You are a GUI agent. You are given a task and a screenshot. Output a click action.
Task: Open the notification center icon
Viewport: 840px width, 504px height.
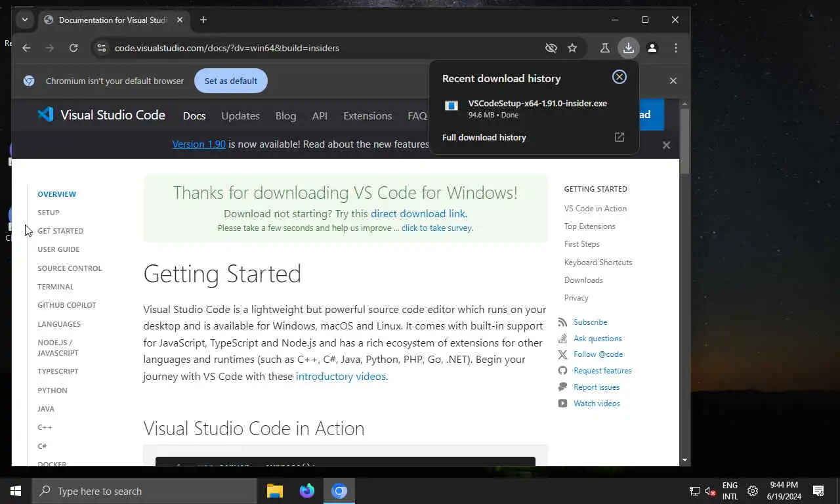tap(818, 491)
